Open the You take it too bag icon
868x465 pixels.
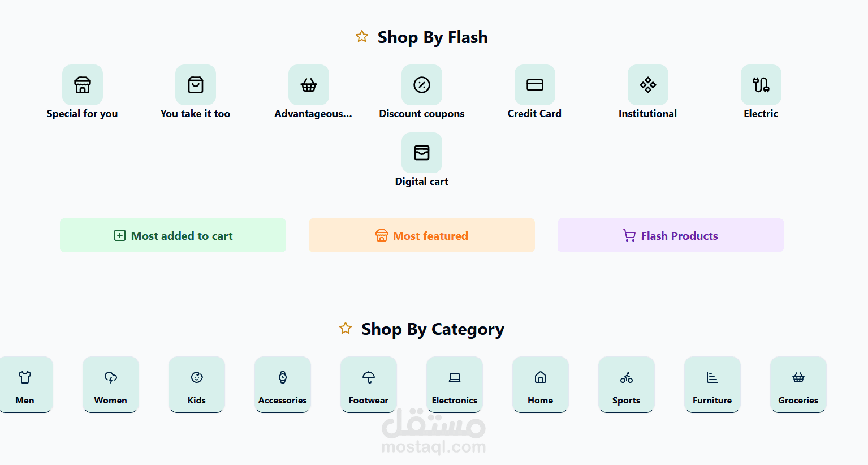tap(196, 85)
